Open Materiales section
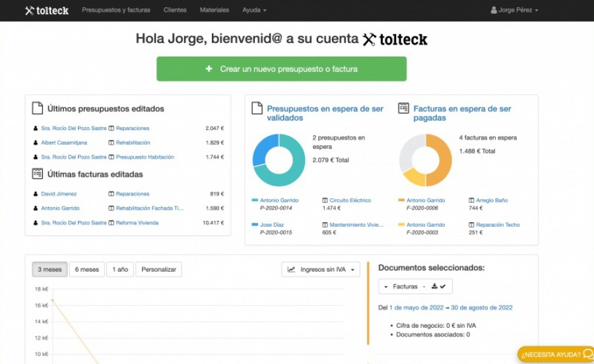Image resolution: width=594 pixels, height=364 pixels. coord(214,10)
